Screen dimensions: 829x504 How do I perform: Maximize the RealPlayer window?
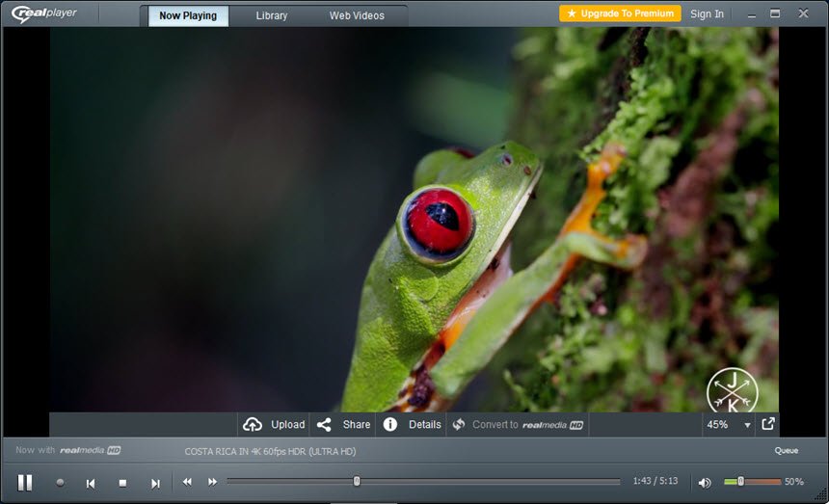click(x=775, y=13)
